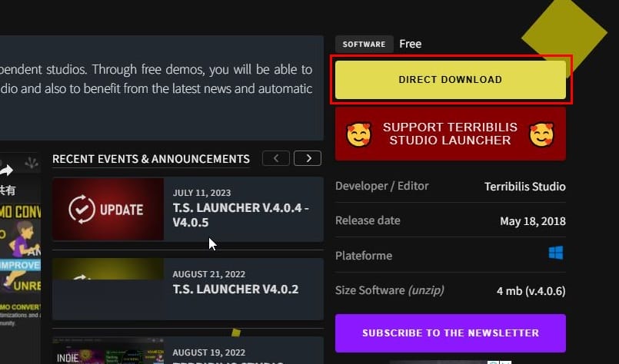Click the August 19, 2022 date
The height and width of the screenshot is (364, 619).
(209, 352)
